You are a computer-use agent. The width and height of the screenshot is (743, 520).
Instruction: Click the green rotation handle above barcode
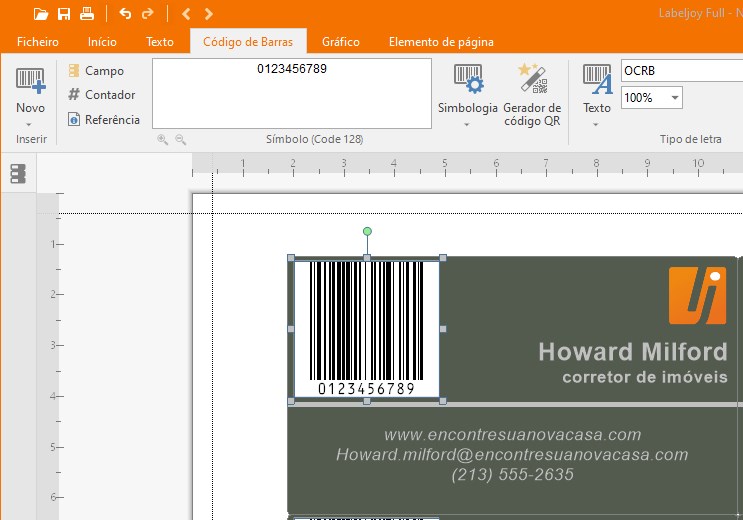(367, 231)
